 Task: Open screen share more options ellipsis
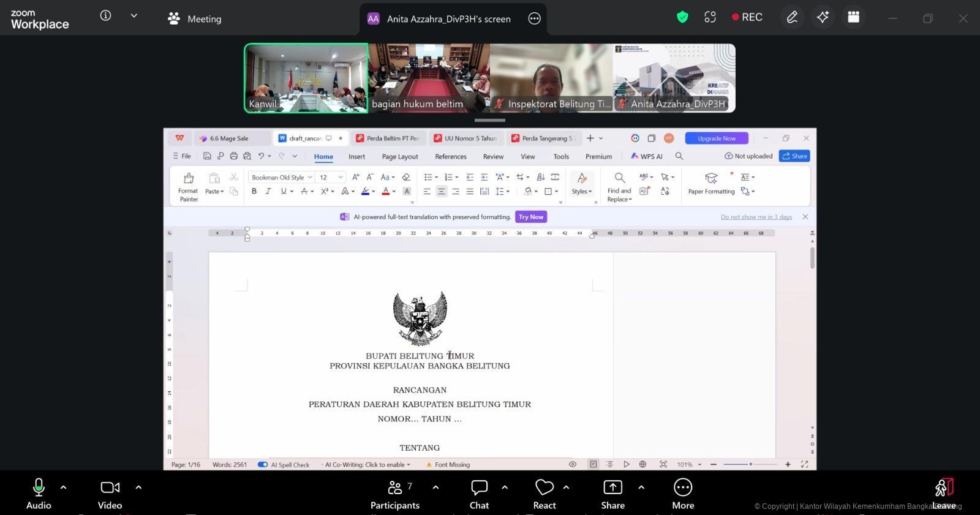[534, 18]
